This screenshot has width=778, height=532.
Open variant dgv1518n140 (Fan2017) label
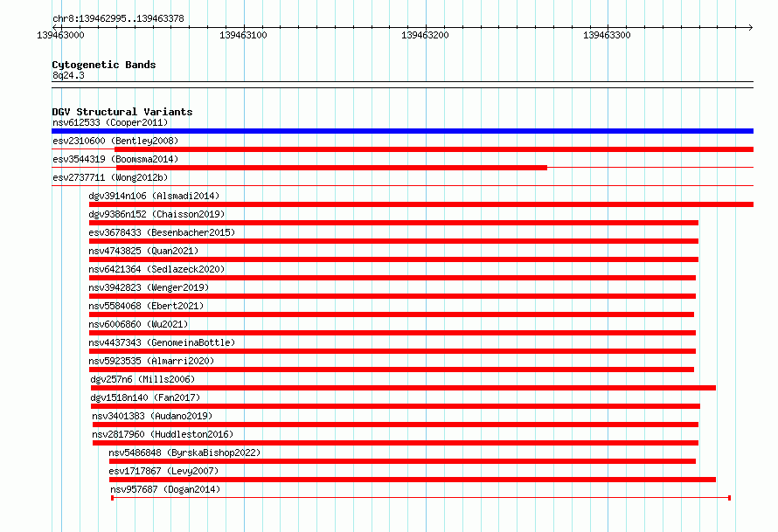point(145,397)
